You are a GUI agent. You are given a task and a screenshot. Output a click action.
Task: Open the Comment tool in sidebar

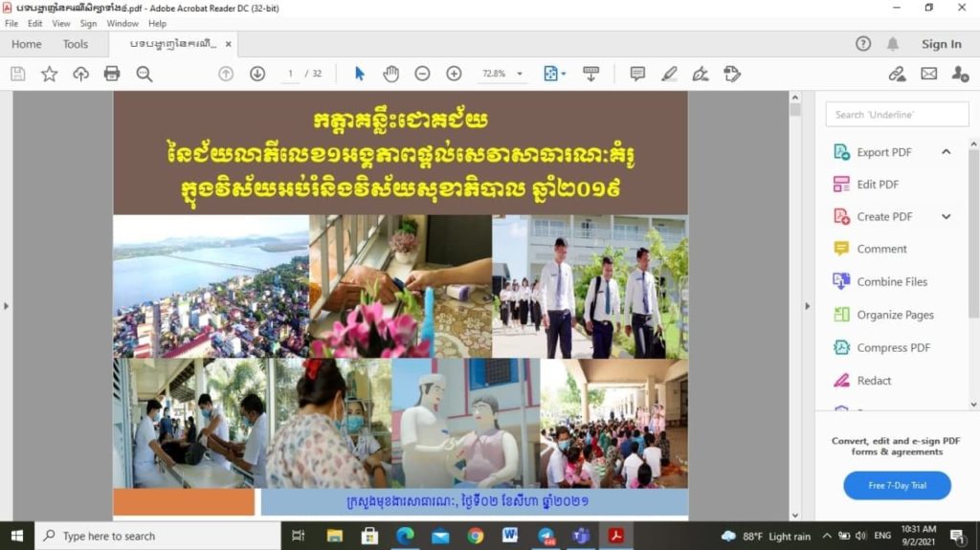coord(881,249)
